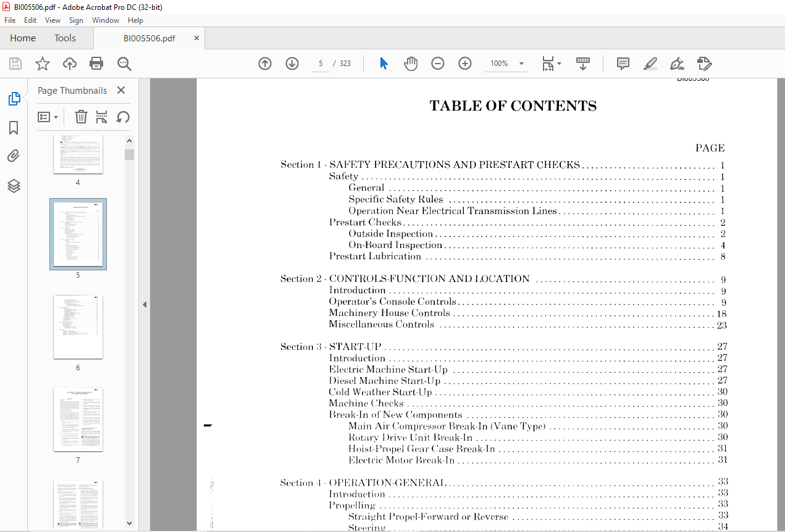Open the Window menu
The height and width of the screenshot is (532, 785).
click(106, 20)
